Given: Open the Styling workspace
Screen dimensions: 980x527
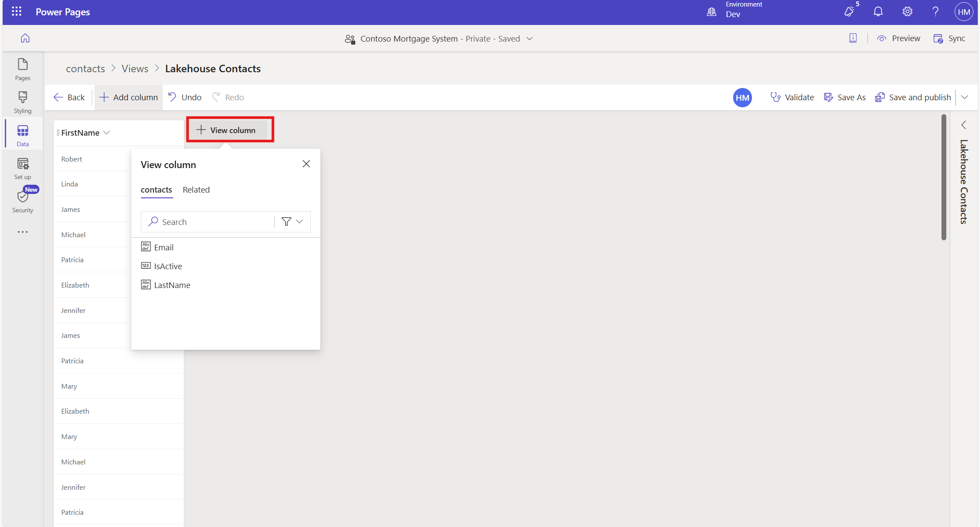Looking at the screenshot, I should (23, 102).
